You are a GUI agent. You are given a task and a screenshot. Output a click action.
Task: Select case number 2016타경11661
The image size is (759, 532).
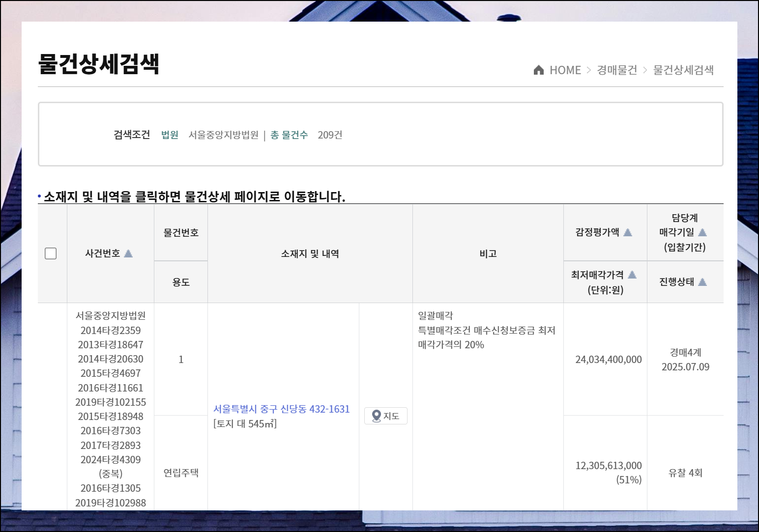(111, 388)
